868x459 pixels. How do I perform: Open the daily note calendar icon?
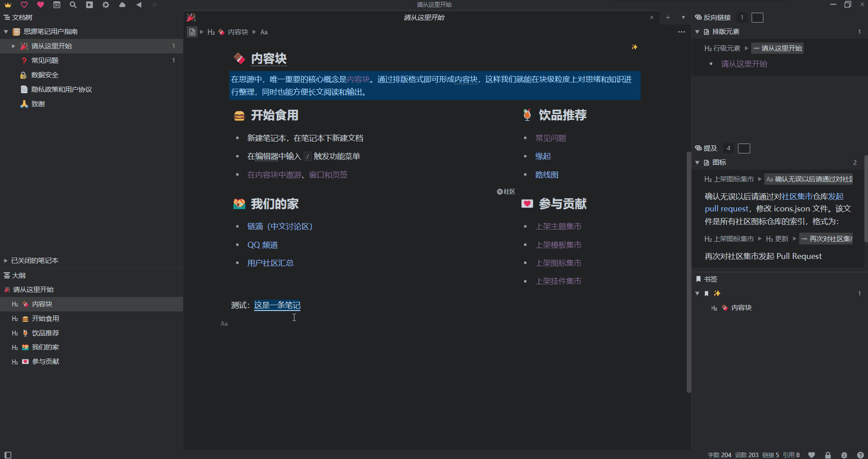click(x=57, y=5)
